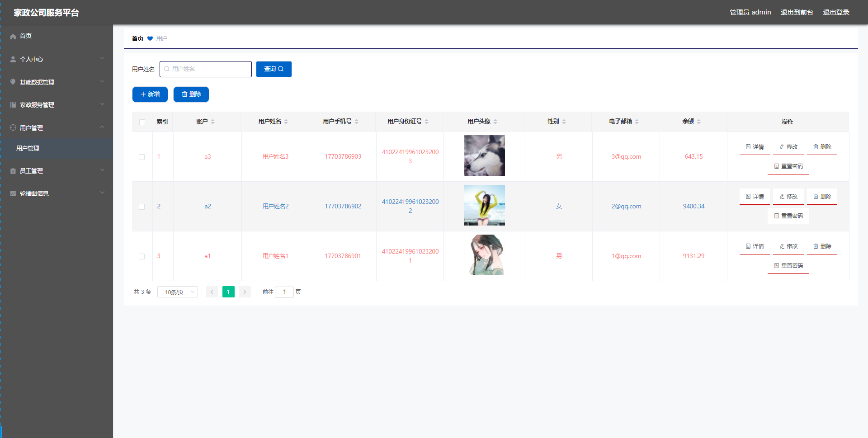Click 删除 for user a1
The width and height of the screenshot is (868, 438).
point(822,246)
